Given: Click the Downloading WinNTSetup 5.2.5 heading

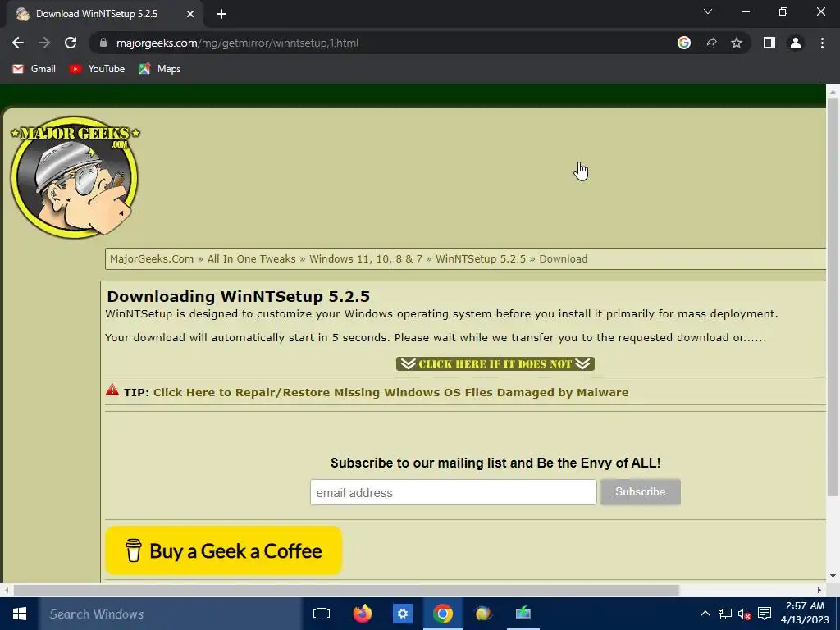Looking at the screenshot, I should coord(239,296).
